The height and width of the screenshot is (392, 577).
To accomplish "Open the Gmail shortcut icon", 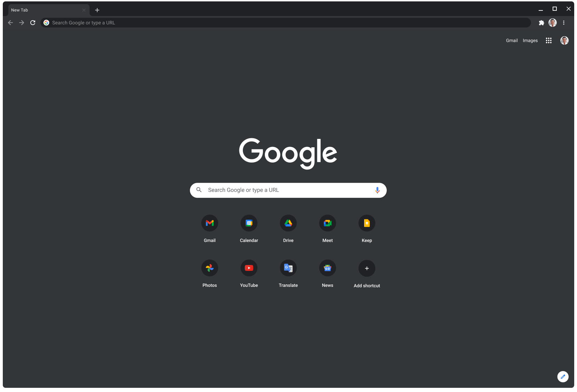I will 209,223.
